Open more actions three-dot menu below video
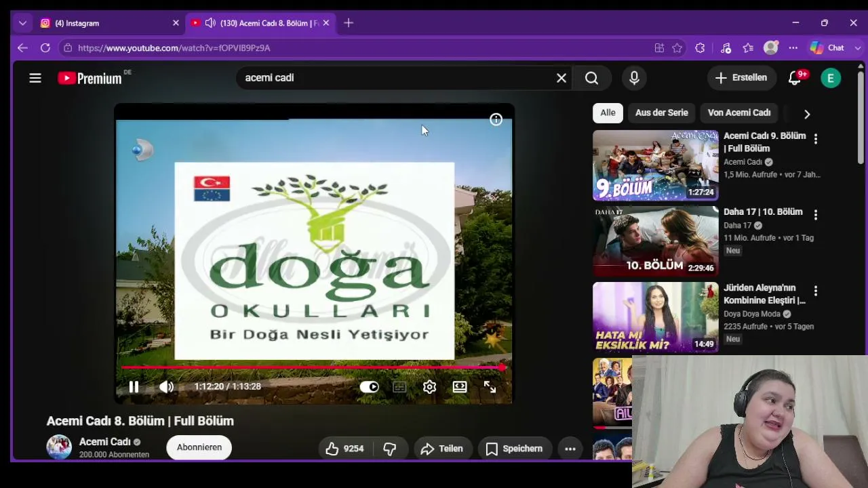This screenshot has height=488, width=868. pyautogui.click(x=570, y=449)
